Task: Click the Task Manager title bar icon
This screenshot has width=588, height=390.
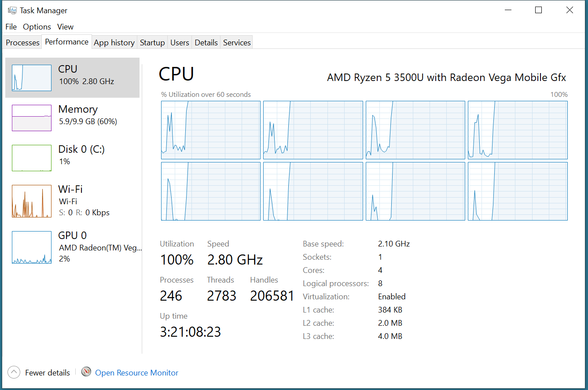Action: 12,10
